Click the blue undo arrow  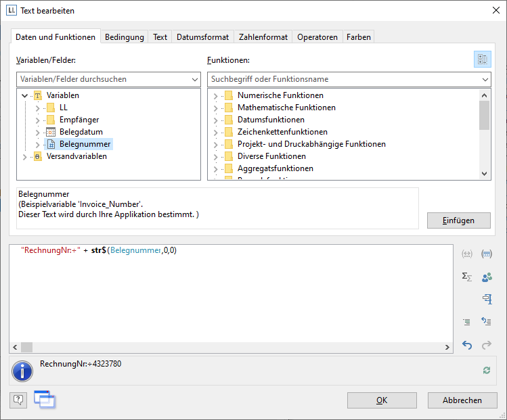point(466,345)
